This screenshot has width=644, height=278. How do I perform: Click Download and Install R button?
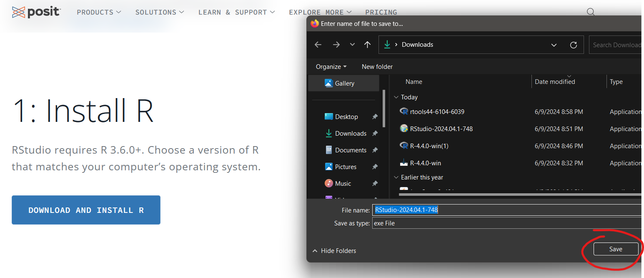click(86, 210)
